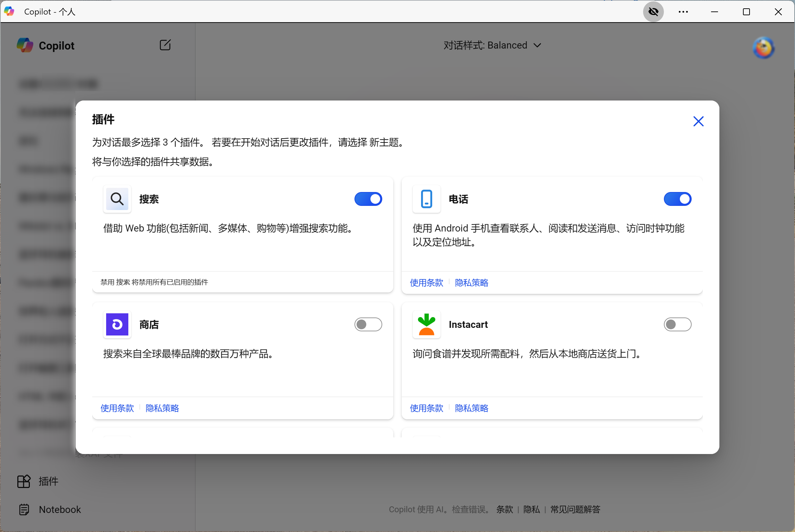Screen dimensions: 795x532
Task: Open 隐私策略 link under 商店
Action: point(162,408)
